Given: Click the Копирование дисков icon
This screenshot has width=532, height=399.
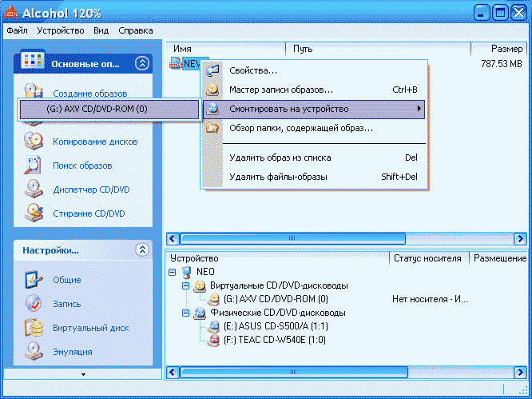Looking at the screenshot, I should point(34,141).
